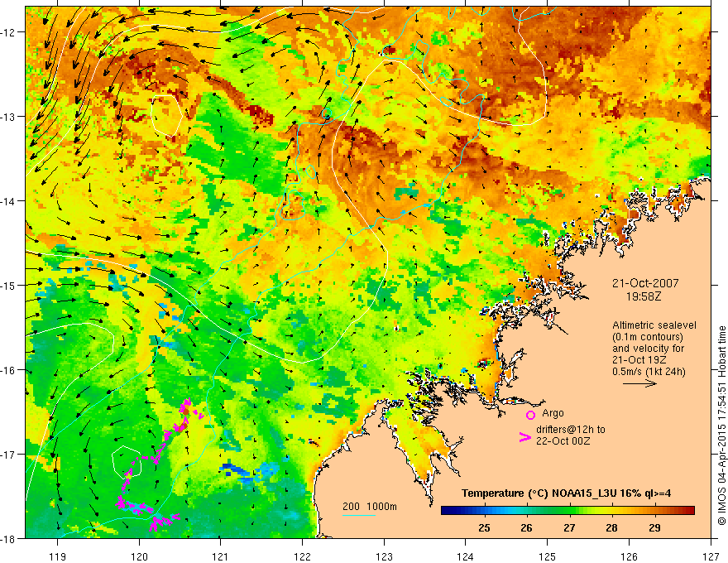Click the 'Argo' legend label
Viewport: 728px width, 563px height.
tap(553, 413)
